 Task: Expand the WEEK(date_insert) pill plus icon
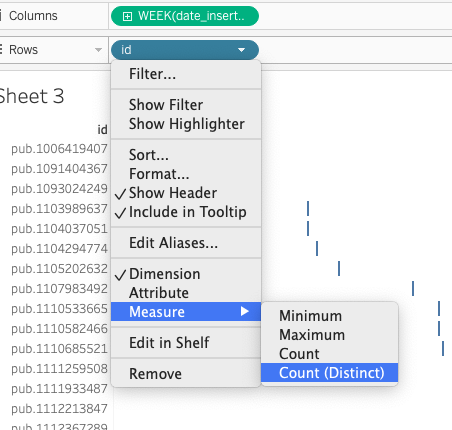pyautogui.click(x=127, y=16)
